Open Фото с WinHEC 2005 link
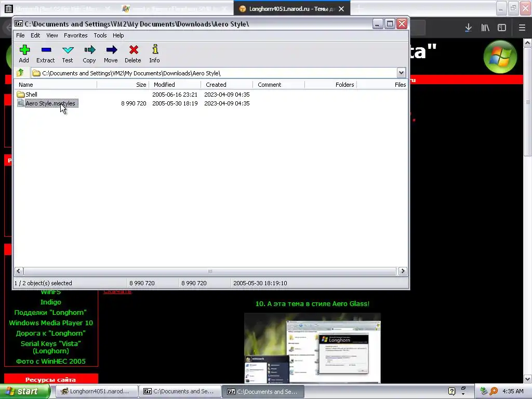This screenshot has height=399, width=532. pos(51,362)
